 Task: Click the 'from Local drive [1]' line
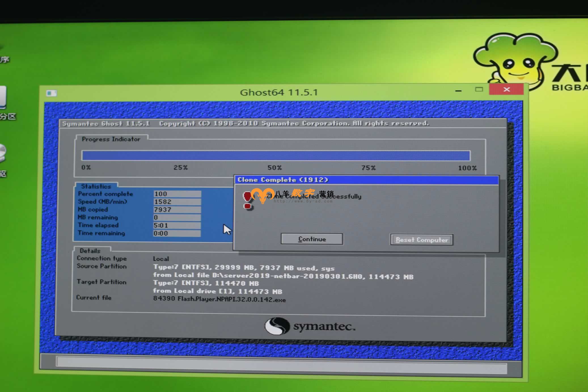217,291
